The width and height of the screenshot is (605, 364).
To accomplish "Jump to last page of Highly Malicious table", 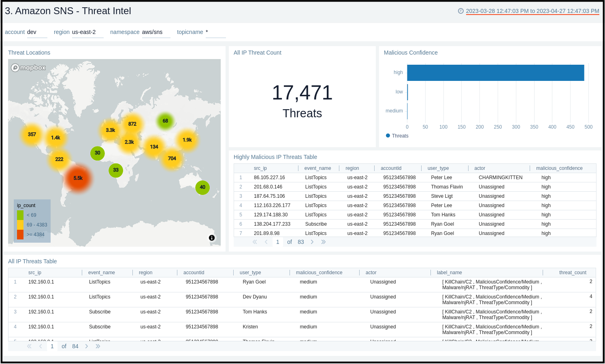I will pyautogui.click(x=324, y=242).
